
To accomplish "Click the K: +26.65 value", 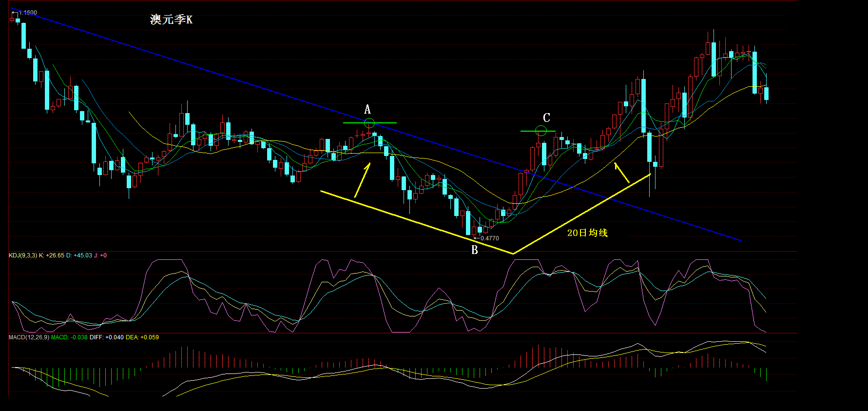I will click(x=52, y=255).
